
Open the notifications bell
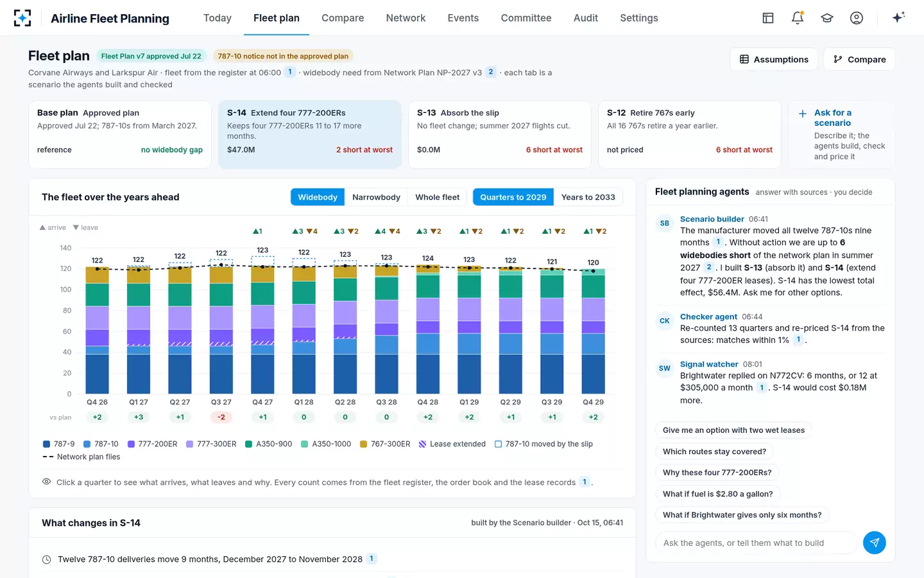coord(798,18)
